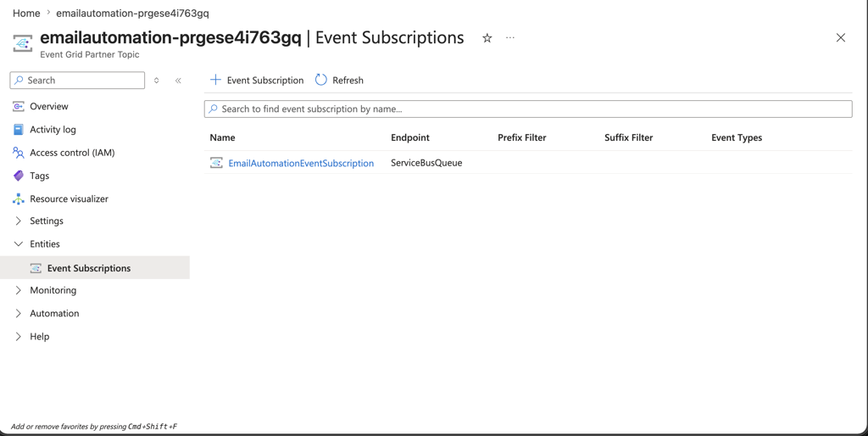Favorite this resource with the star icon

pyautogui.click(x=487, y=37)
